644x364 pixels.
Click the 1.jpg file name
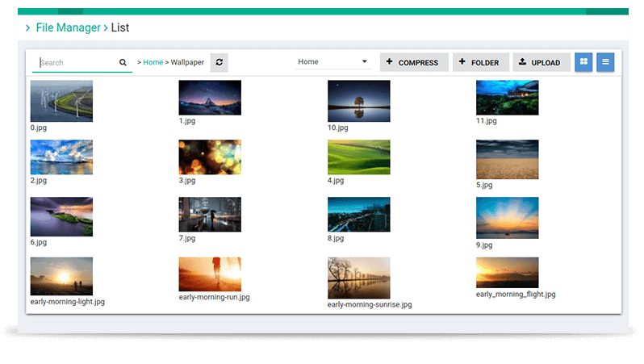click(187, 121)
